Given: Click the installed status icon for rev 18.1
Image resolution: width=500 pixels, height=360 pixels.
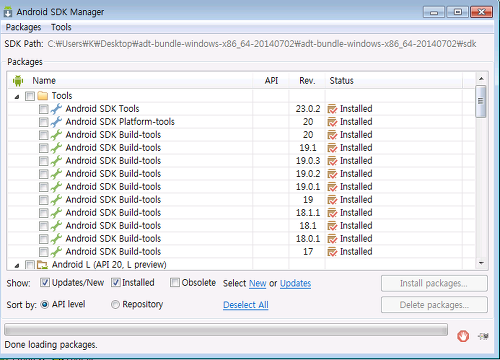Looking at the screenshot, I should point(332,226).
